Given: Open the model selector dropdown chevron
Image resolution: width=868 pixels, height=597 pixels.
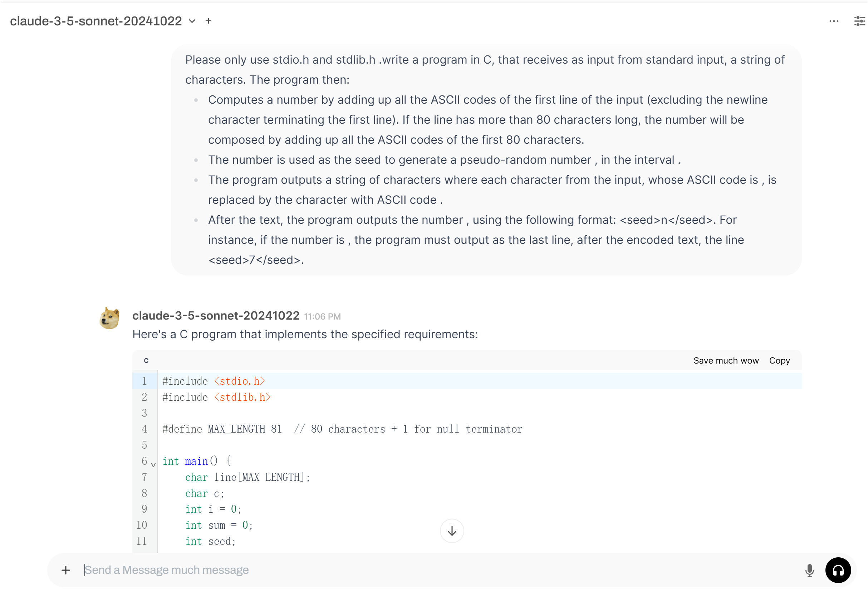Looking at the screenshot, I should pyautogui.click(x=192, y=21).
